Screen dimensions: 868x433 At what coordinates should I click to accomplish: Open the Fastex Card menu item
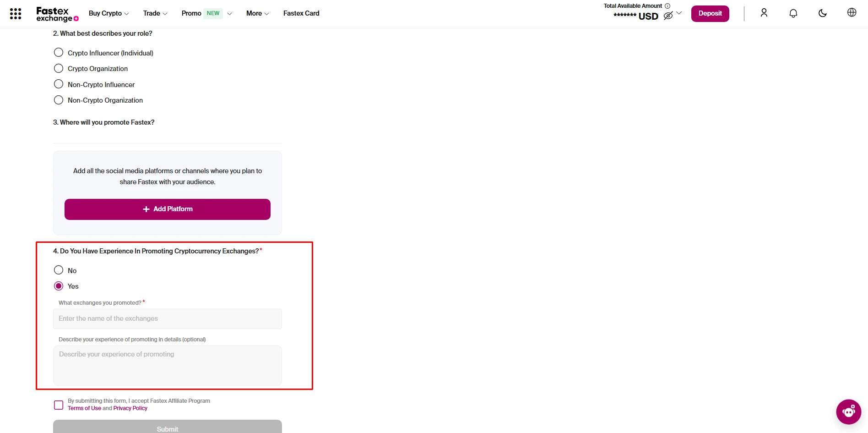pos(301,13)
